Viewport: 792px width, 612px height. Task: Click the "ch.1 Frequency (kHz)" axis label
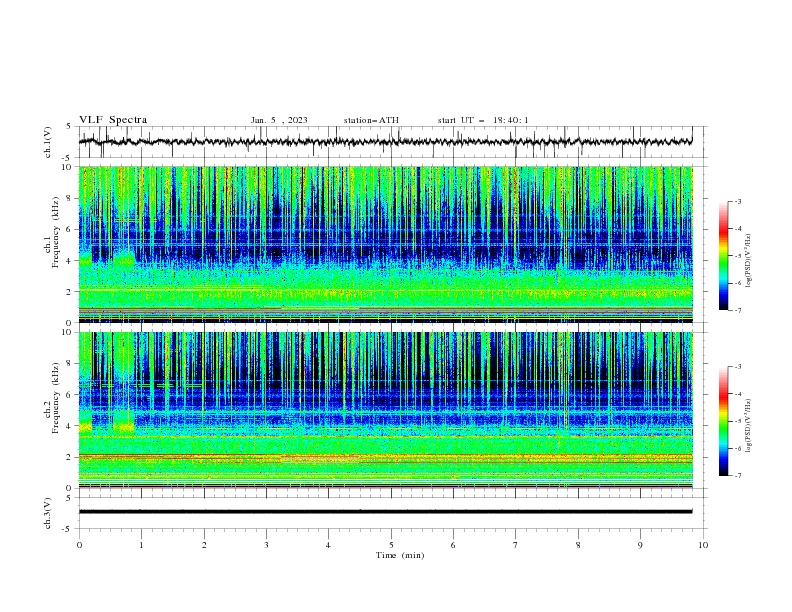52,232
